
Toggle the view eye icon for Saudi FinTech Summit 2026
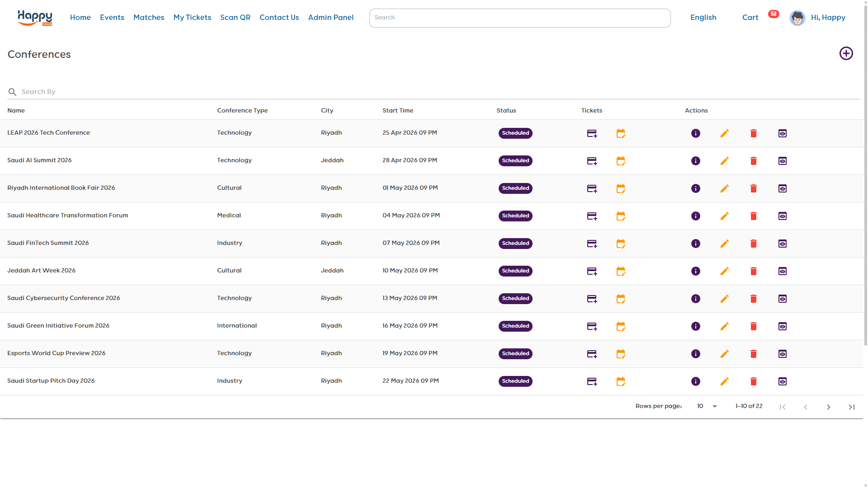pos(783,244)
